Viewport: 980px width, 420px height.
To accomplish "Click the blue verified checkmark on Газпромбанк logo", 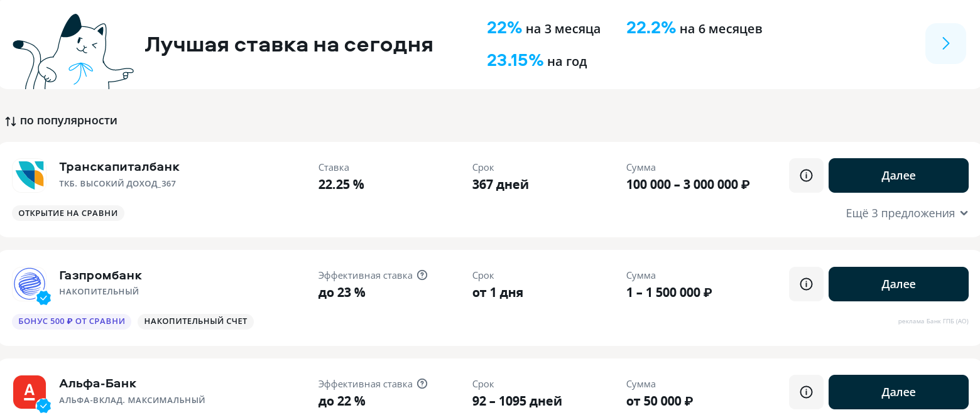I will click(x=43, y=298).
